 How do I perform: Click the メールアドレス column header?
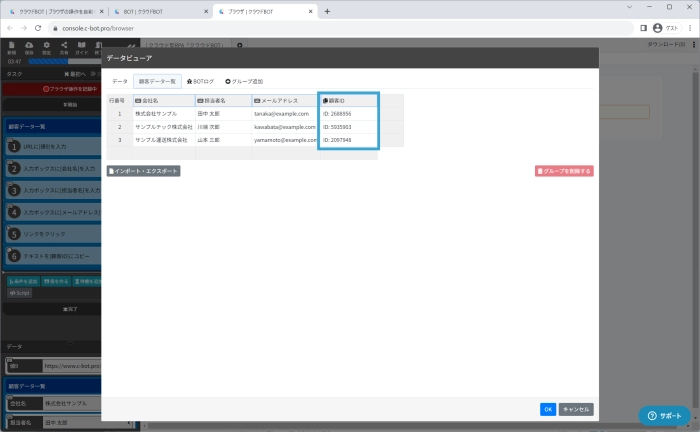coord(284,101)
